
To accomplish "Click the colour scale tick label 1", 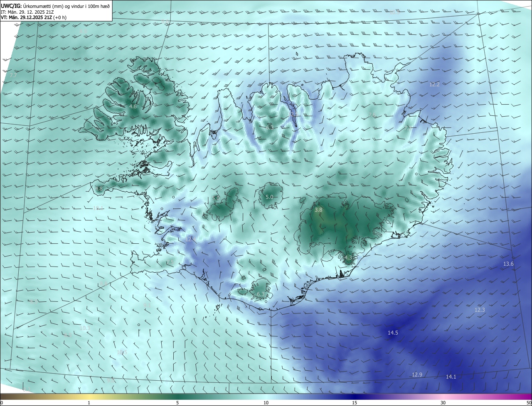I will pyautogui.click(x=89, y=403).
